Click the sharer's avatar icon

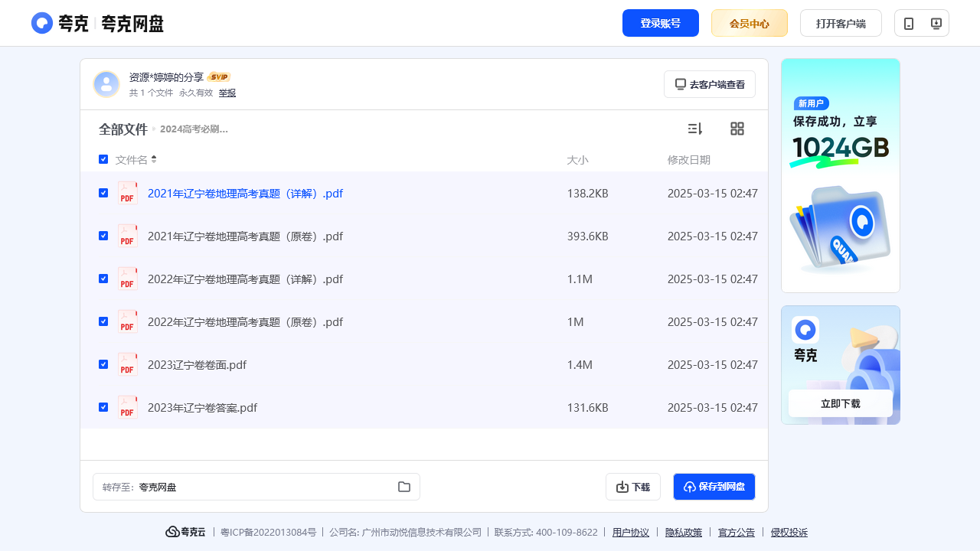(106, 84)
